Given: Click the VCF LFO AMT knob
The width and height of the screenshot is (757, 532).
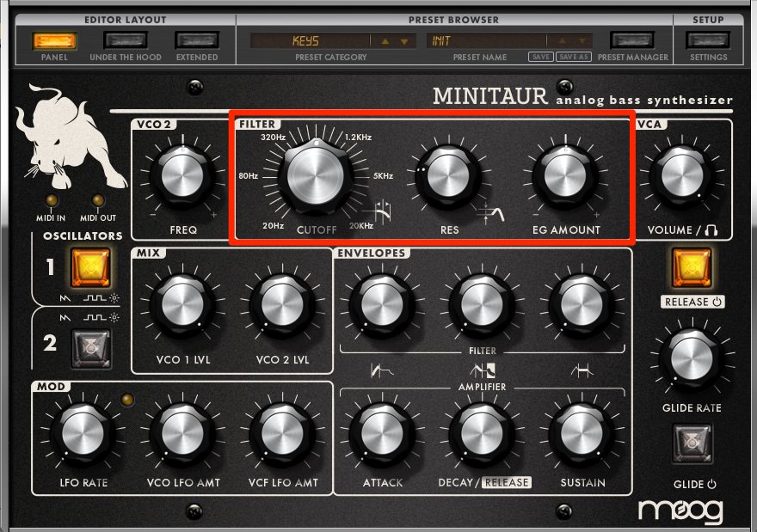Looking at the screenshot, I should pos(282,433).
